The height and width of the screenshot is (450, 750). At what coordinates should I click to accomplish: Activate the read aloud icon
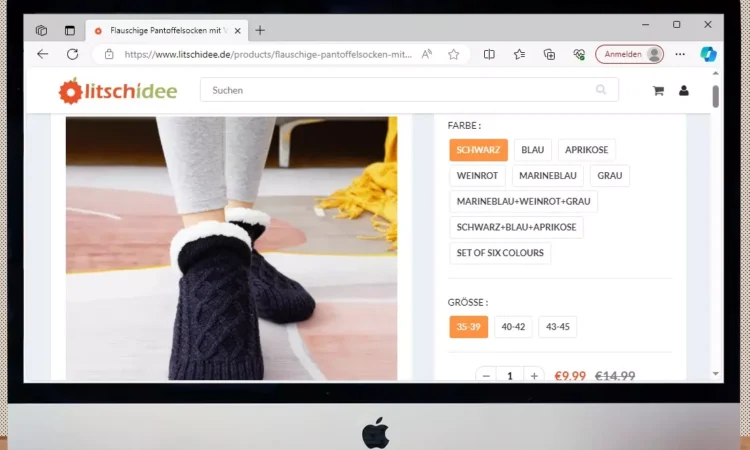(x=426, y=54)
